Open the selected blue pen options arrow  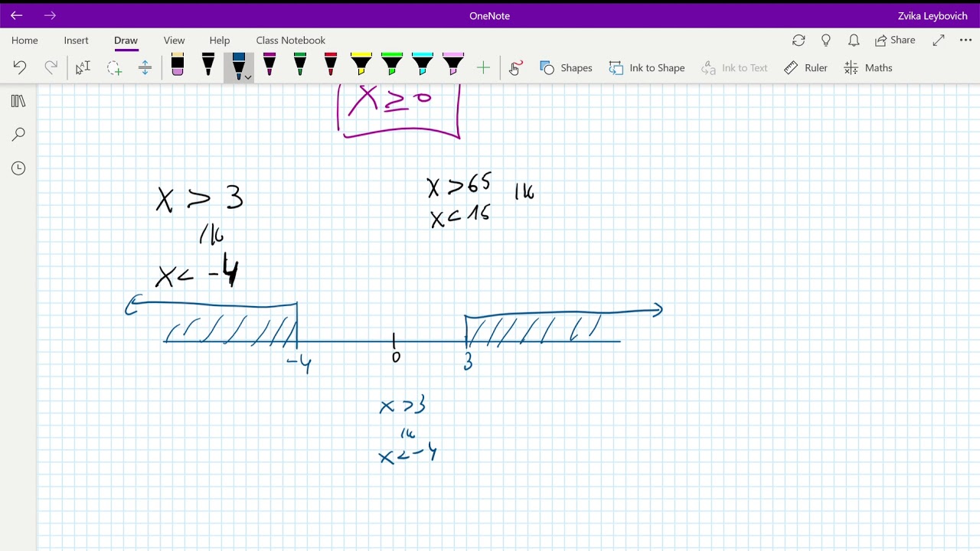(248, 77)
